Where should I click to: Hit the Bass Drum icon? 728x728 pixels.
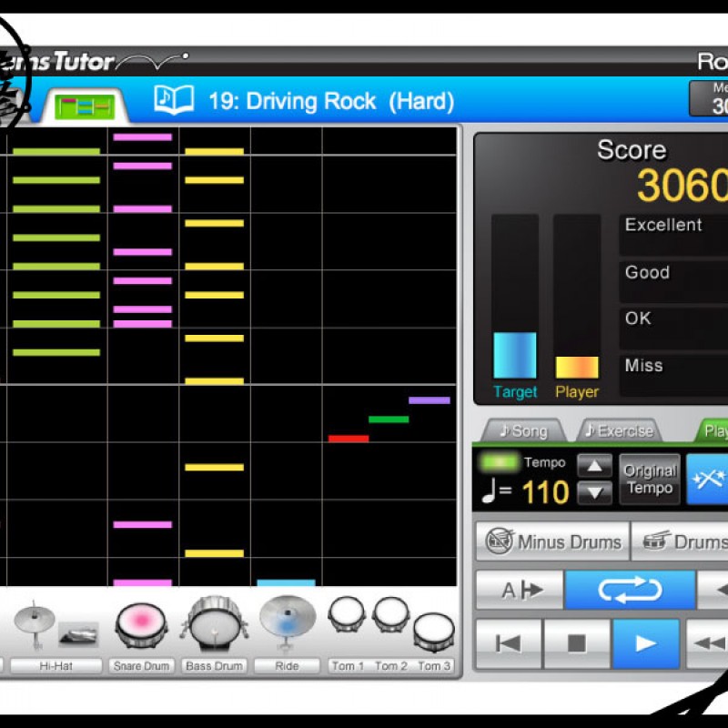click(x=215, y=624)
